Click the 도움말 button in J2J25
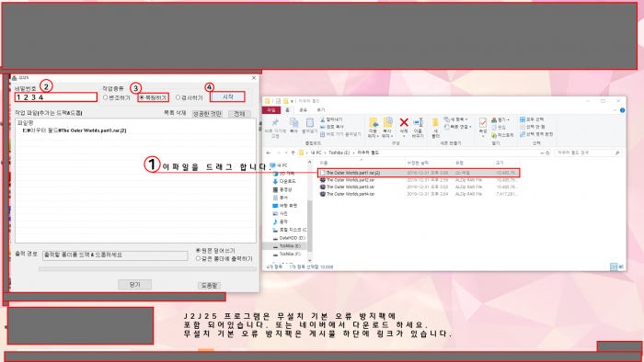 coord(210,286)
